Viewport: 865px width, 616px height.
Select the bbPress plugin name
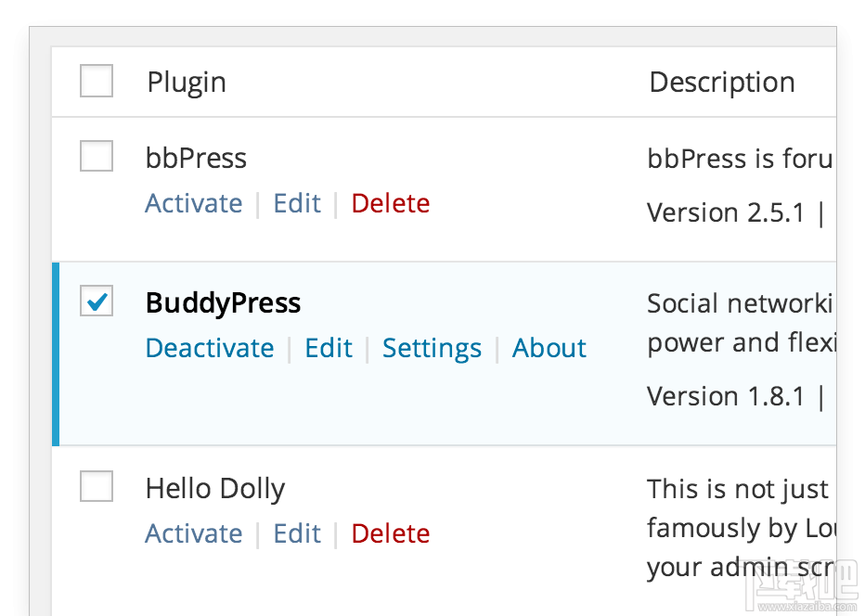coord(195,156)
